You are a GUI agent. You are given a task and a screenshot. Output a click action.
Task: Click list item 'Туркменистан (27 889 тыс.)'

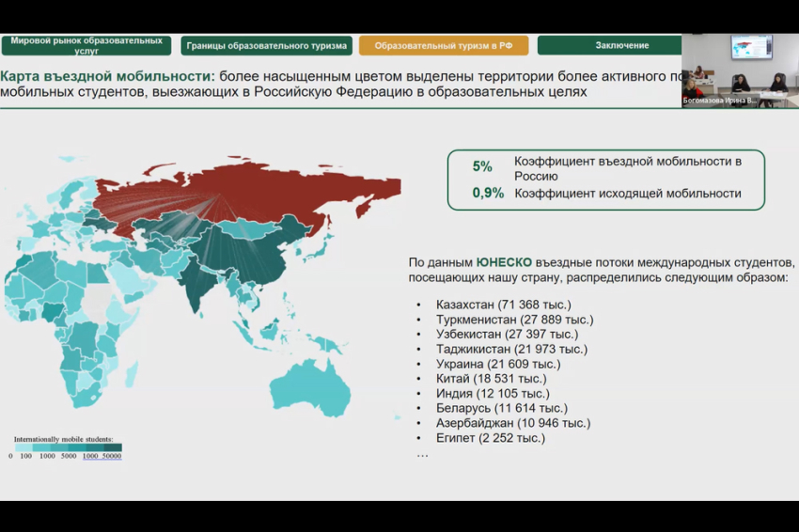(515, 320)
